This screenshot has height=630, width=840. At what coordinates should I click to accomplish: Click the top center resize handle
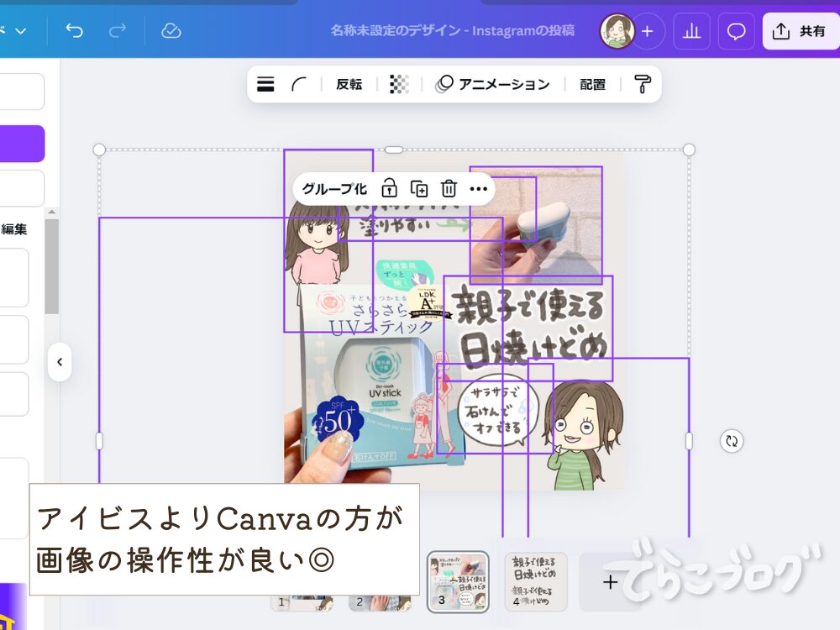(x=394, y=150)
